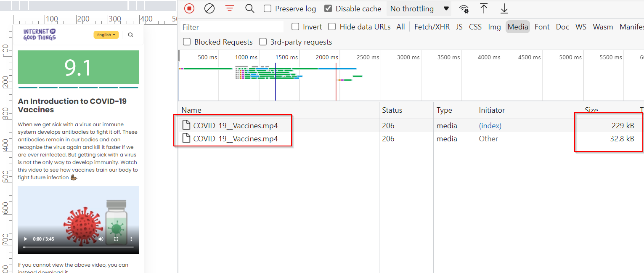The height and width of the screenshot is (273, 644).
Task: Open the (index) initiator link
Action: (x=490, y=125)
